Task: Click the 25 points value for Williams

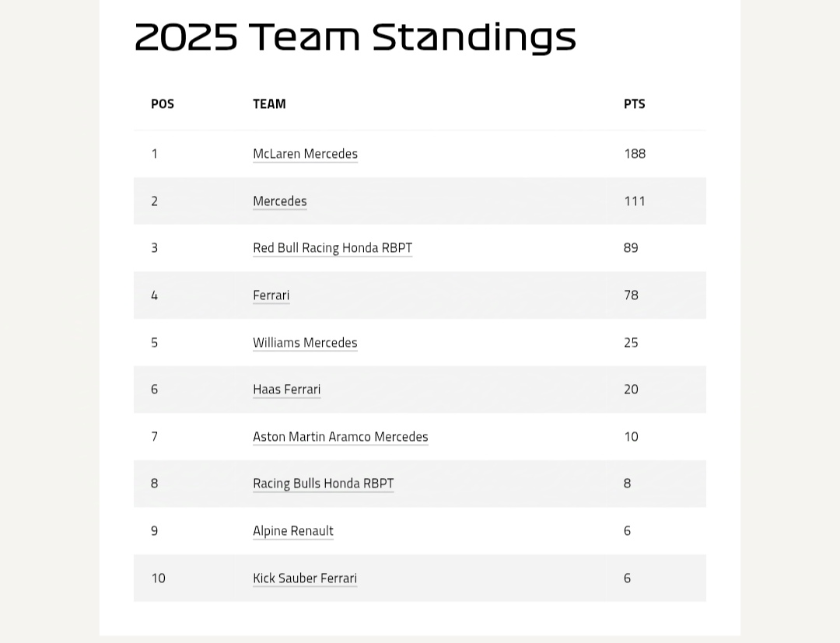Action: (631, 343)
